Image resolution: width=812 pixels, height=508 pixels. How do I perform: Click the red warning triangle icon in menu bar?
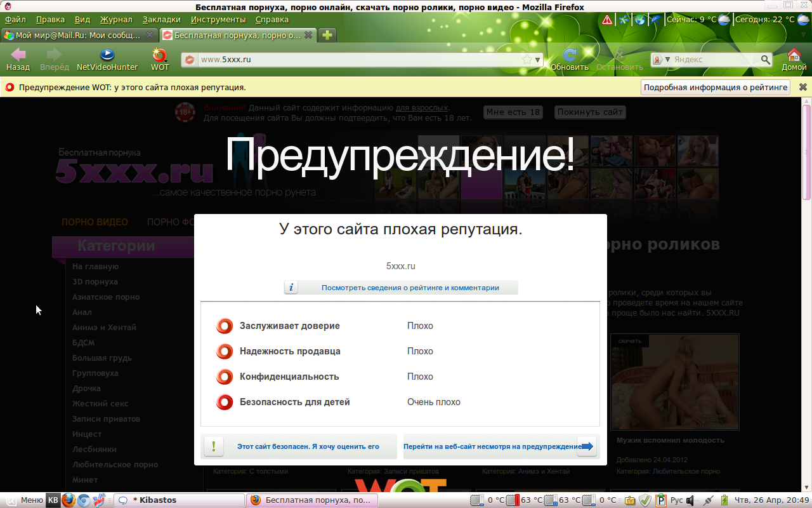pyautogui.click(x=607, y=20)
